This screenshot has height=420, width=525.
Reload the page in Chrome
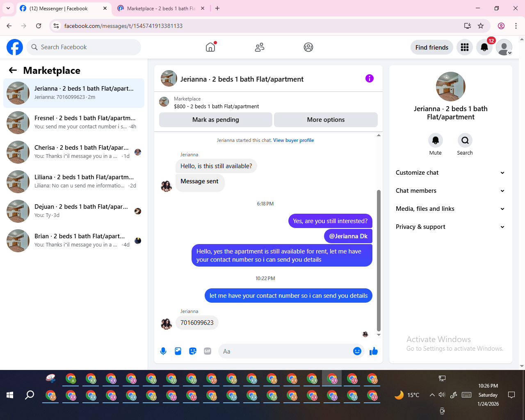[39, 26]
